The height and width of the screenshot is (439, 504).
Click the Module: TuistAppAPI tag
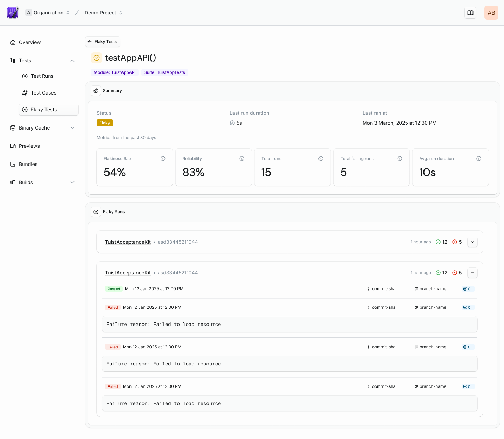(x=115, y=72)
